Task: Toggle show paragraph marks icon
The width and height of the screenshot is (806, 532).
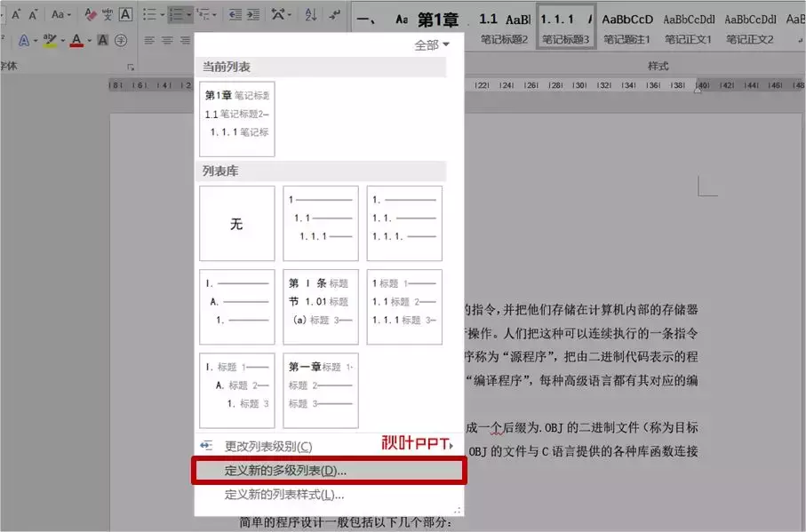Action: [x=335, y=14]
